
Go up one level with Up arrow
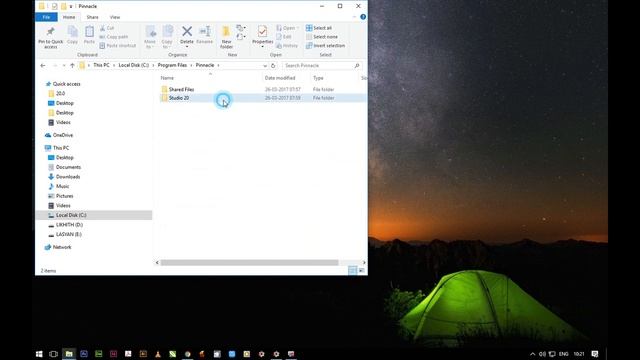[72, 65]
